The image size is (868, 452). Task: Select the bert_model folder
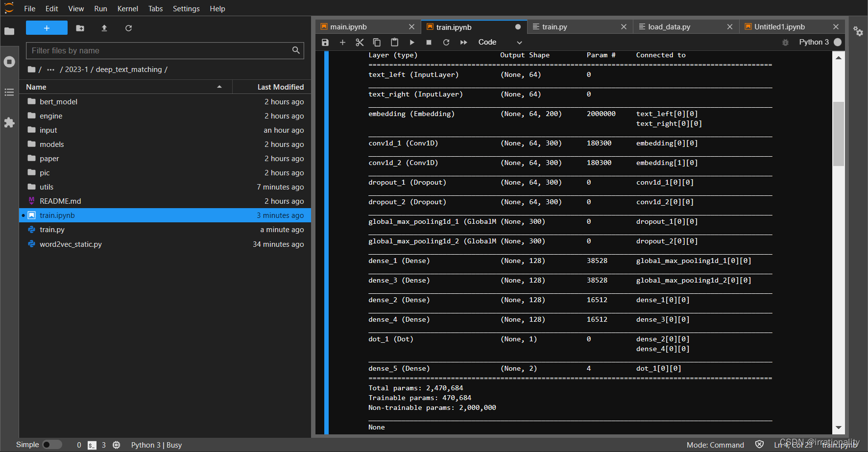coord(165,101)
